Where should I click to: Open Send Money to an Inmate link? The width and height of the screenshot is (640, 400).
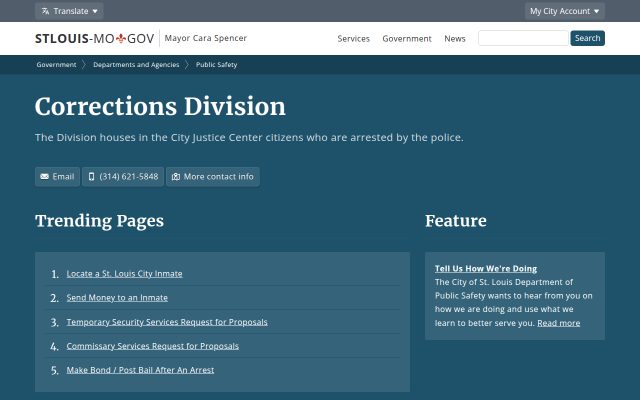pyautogui.click(x=117, y=298)
